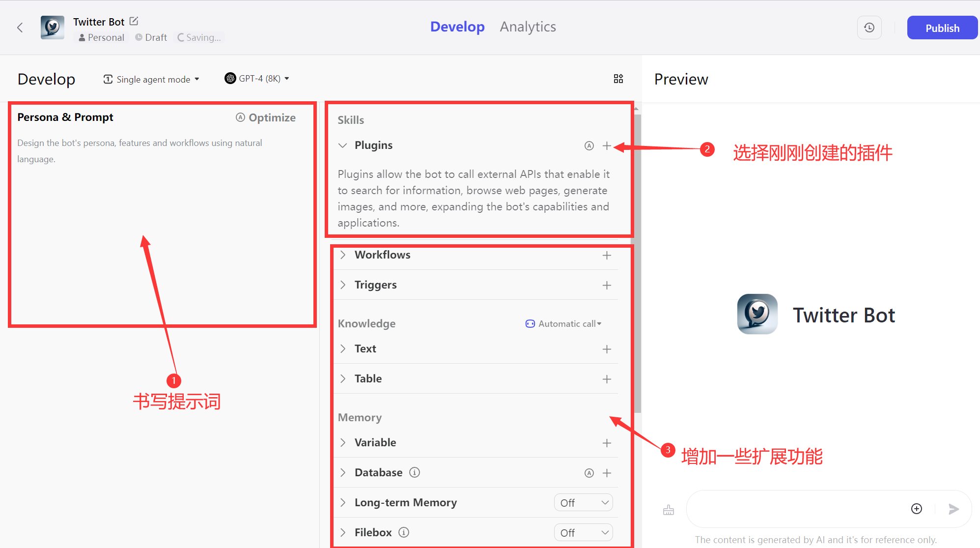
Task: Open the Single agent mode dropdown
Action: point(151,79)
